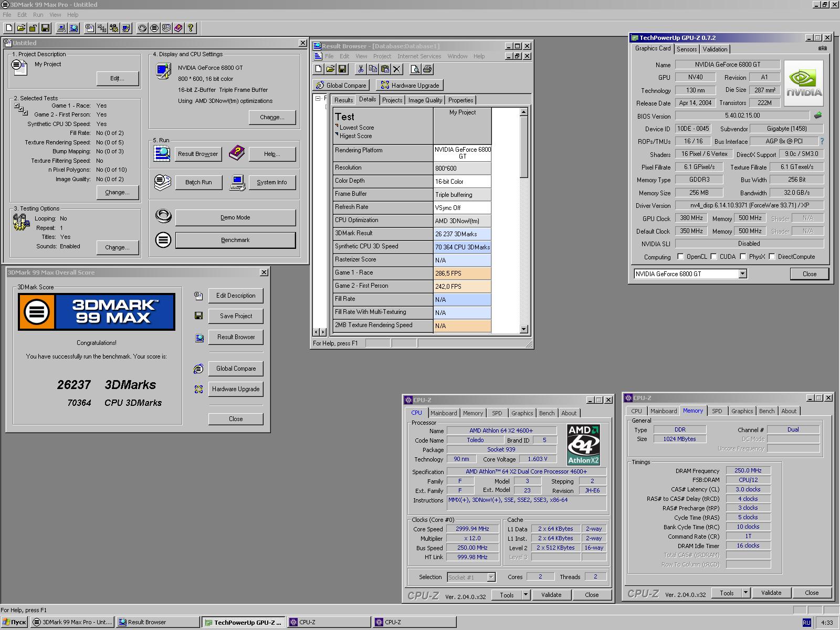The height and width of the screenshot is (630, 840).
Task: Click scroll down arrow in Result Browser details
Action: pos(523,329)
